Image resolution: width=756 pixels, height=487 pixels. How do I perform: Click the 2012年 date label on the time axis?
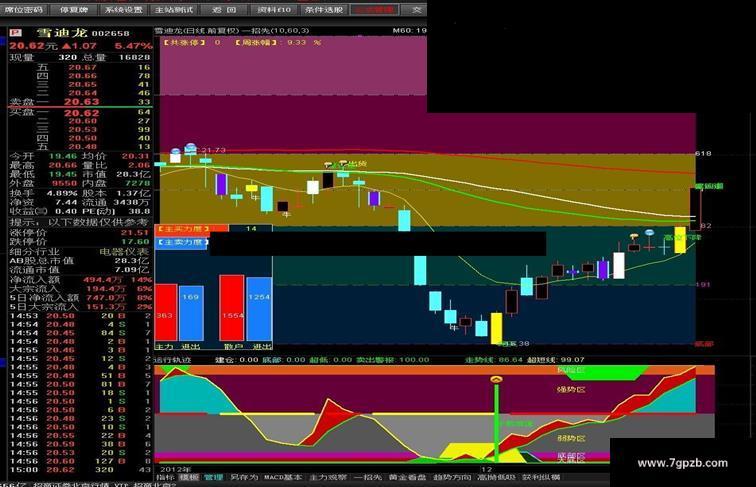[x=176, y=469]
